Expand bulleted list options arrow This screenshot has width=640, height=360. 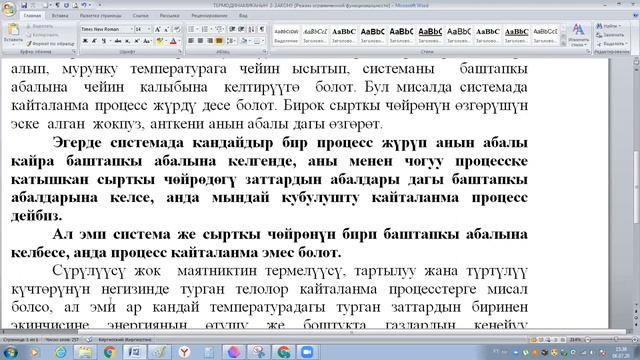tap(197, 29)
